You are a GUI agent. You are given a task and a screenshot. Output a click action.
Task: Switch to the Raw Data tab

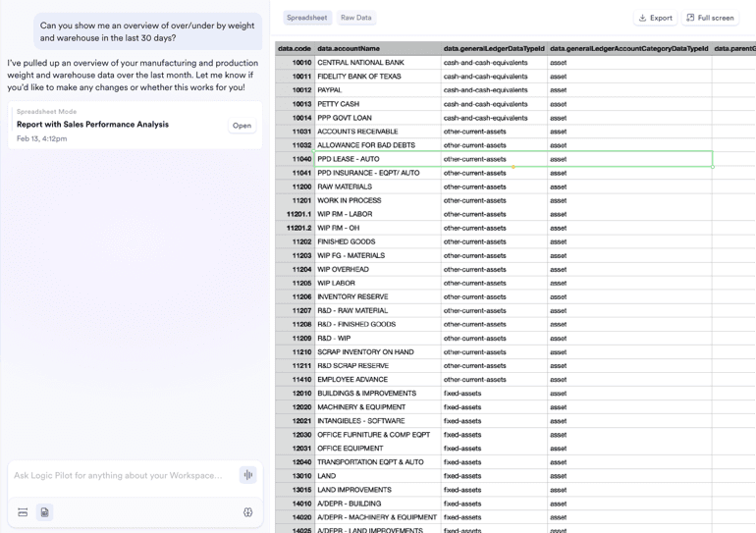click(x=355, y=18)
